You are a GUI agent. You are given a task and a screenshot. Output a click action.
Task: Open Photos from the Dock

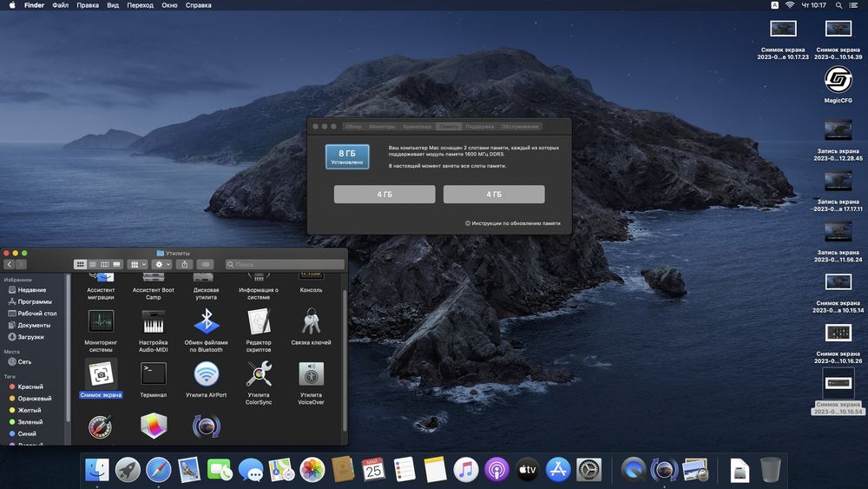pyautogui.click(x=312, y=470)
